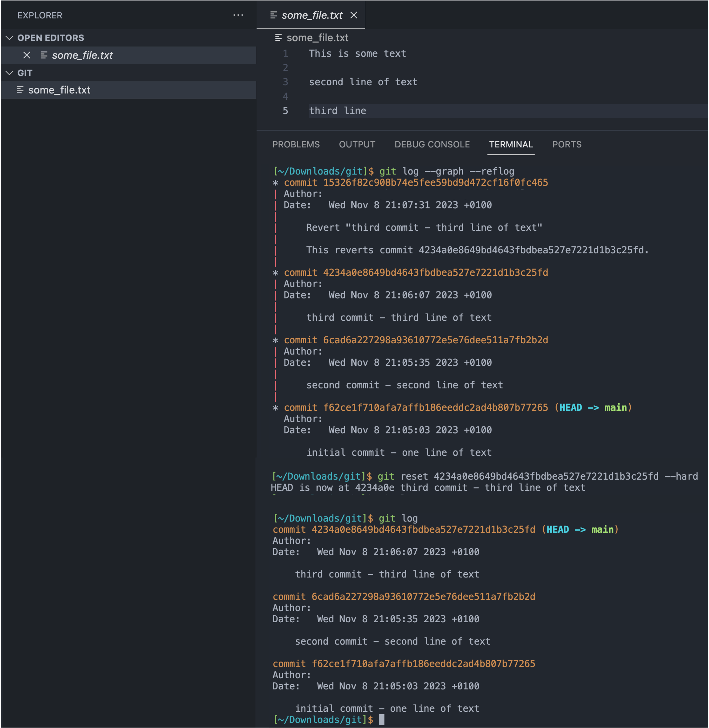This screenshot has width=709, height=728.
Task: Switch to the Output panel tab
Action: pyautogui.click(x=357, y=144)
